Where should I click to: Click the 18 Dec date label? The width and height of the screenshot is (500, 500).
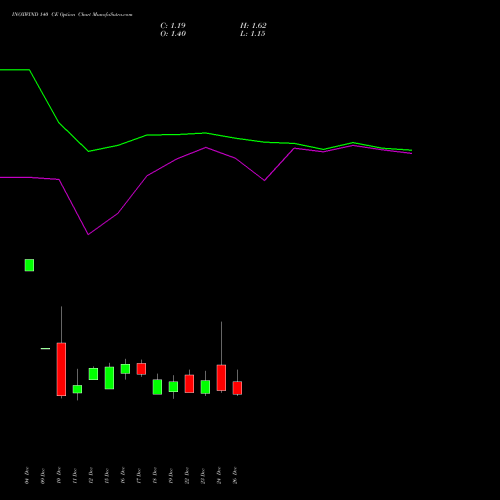point(155,476)
